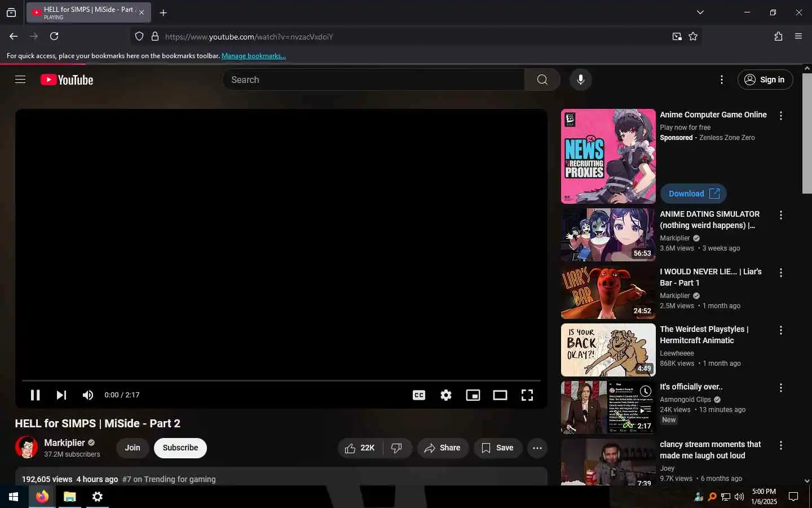Open the Anime Computer Game ad thumbnail
The image size is (812, 508).
[x=608, y=156]
